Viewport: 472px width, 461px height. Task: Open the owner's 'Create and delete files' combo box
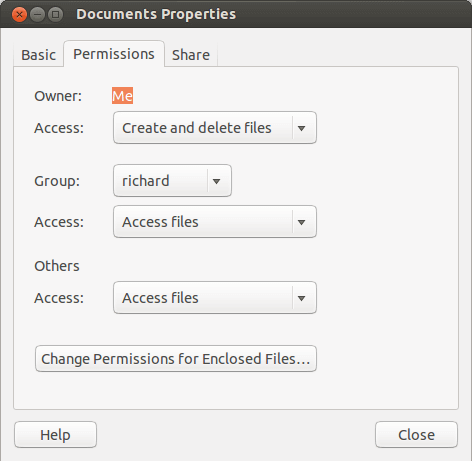(215, 128)
